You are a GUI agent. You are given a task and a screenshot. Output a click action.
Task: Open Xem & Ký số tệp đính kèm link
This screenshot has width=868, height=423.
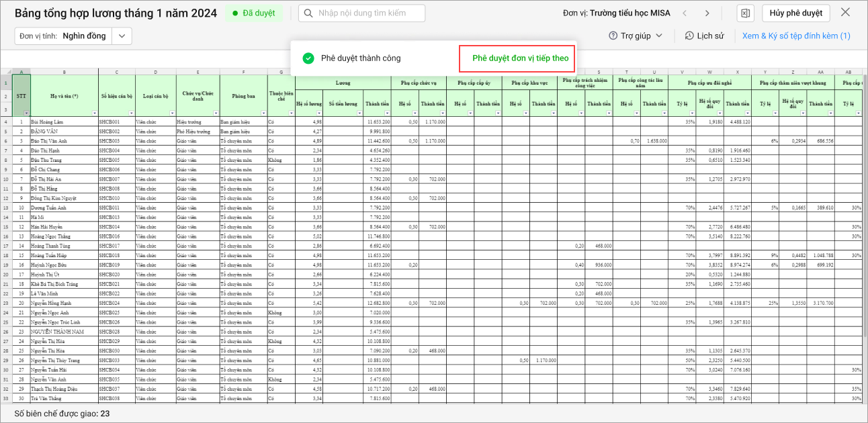(x=796, y=36)
